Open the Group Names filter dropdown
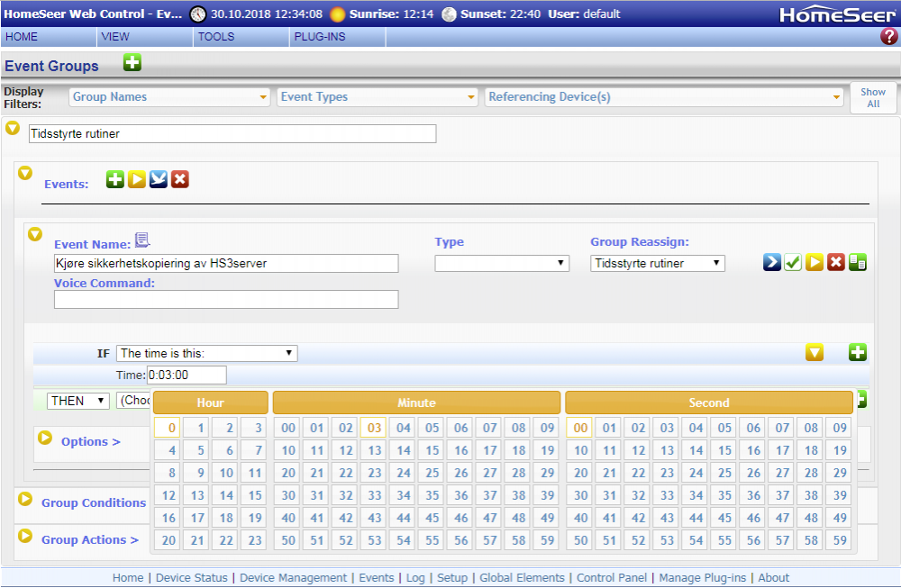This screenshot has height=588, width=901. pos(170,97)
